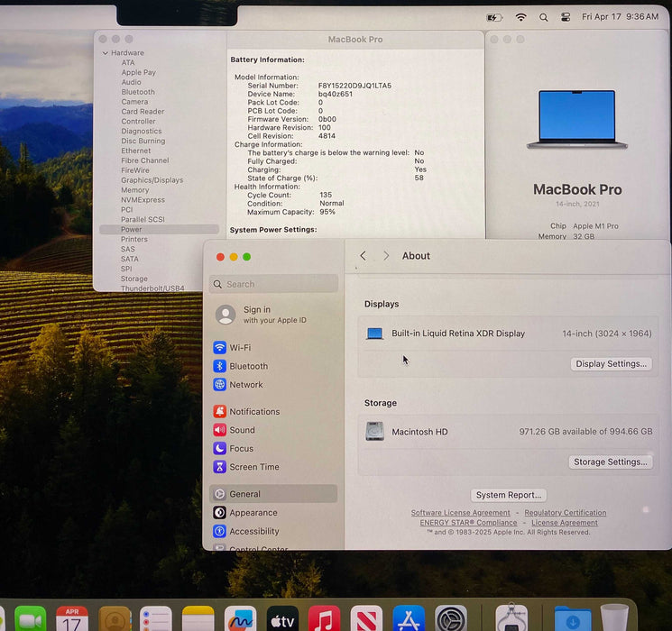Select Focus in Settings sidebar
The width and height of the screenshot is (672, 631).
pos(274,449)
